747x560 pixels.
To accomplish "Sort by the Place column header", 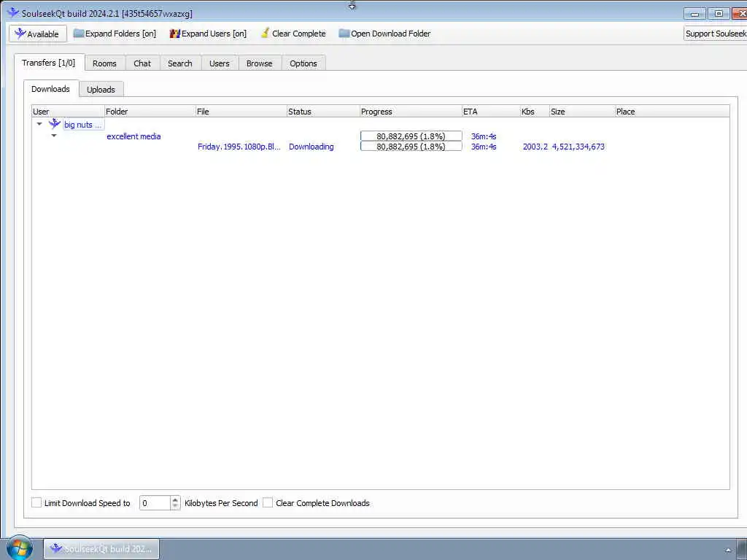I will (672, 112).
